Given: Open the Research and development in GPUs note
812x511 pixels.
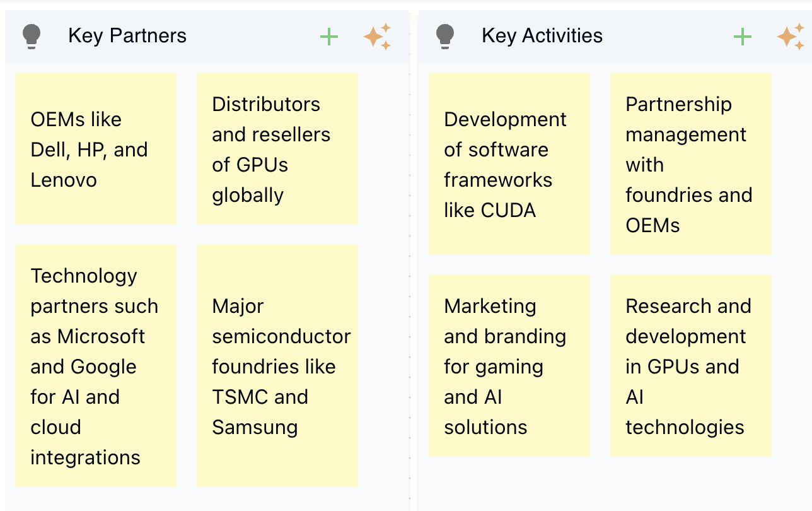Looking at the screenshot, I should [691, 366].
